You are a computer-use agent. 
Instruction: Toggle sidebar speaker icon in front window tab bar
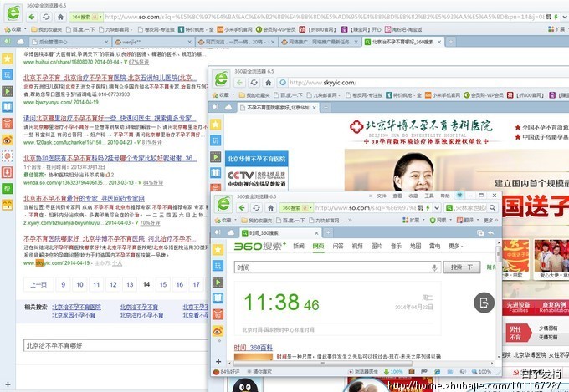(x=218, y=232)
